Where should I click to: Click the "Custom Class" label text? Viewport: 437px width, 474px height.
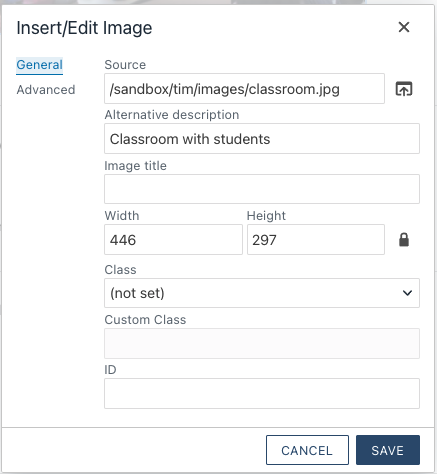coord(145,320)
